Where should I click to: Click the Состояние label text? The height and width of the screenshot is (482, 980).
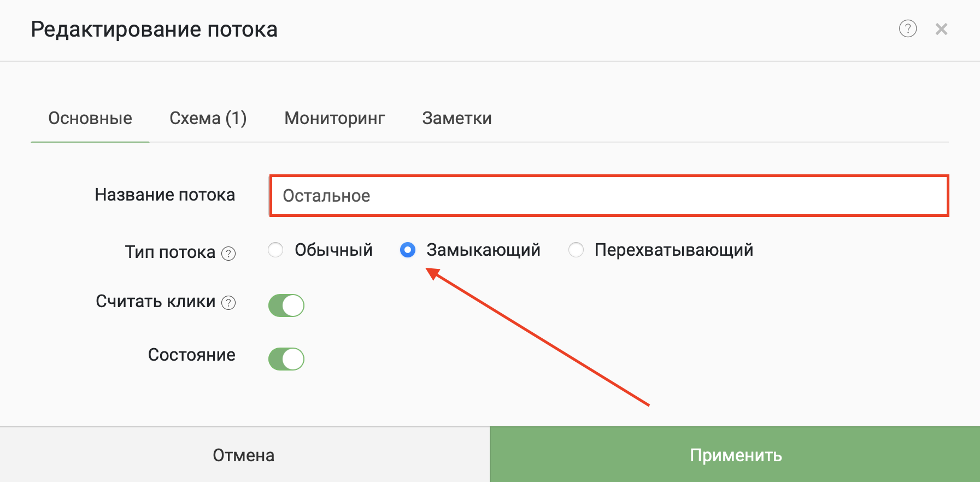191,355
